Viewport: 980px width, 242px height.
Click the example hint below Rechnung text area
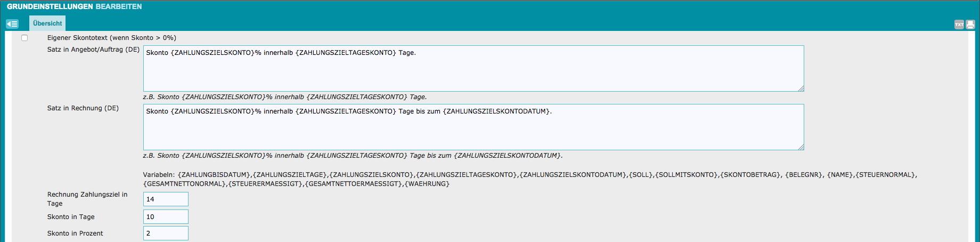point(353,156)
